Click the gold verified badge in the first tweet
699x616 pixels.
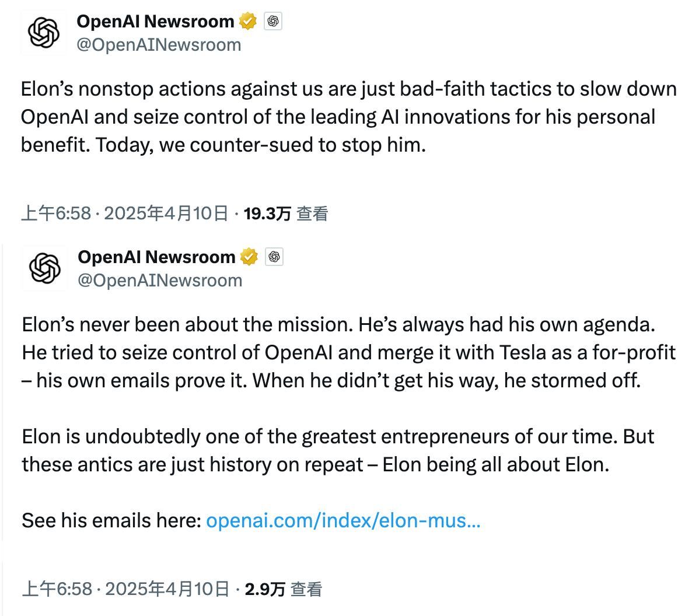click(x=248, y=21)
